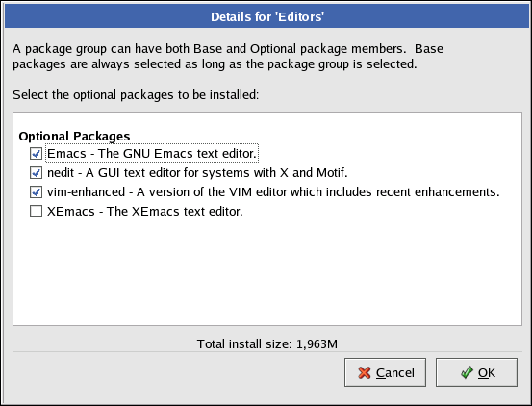Click the blue checkmark next to nedit
The image size is (532, 406).
(36, 173)
